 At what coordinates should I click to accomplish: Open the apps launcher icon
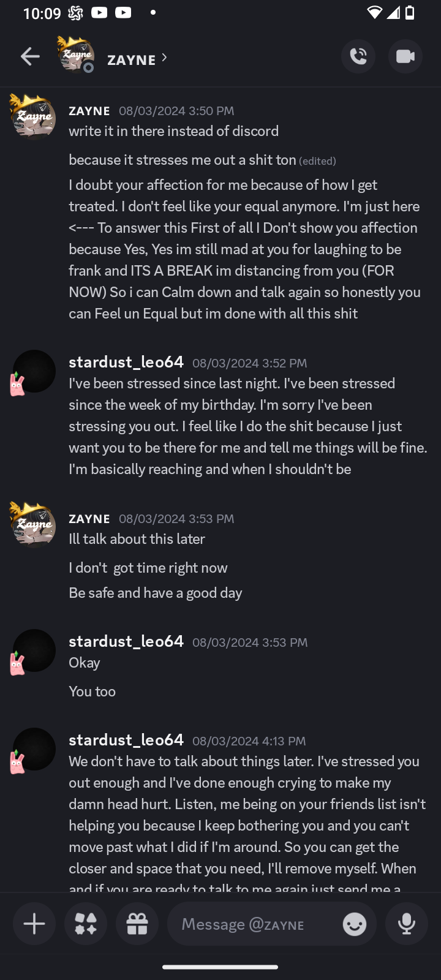click(x=86, y=924)
